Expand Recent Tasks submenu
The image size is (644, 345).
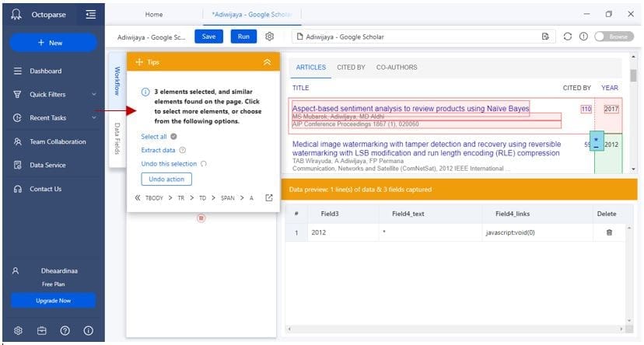94,118
